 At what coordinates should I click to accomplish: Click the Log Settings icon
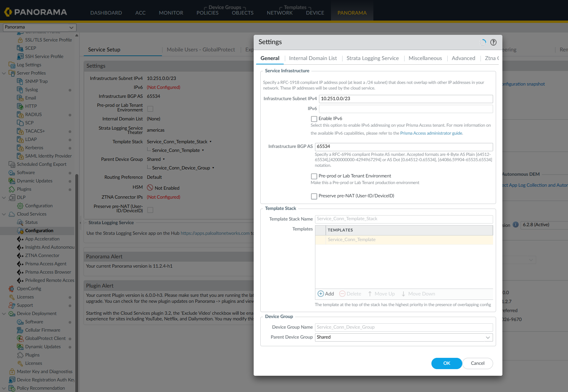[x=12, y=65]
